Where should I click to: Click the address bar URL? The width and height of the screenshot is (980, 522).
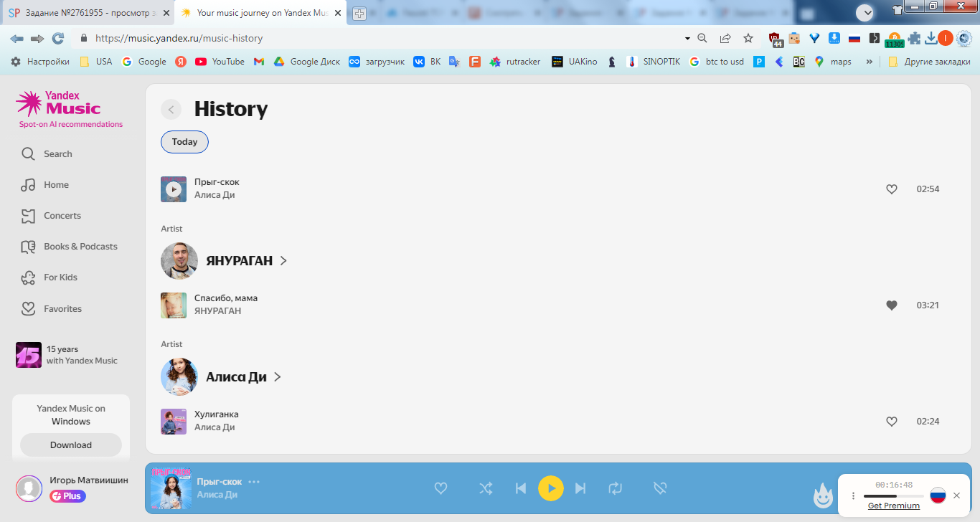click(179, 38)
